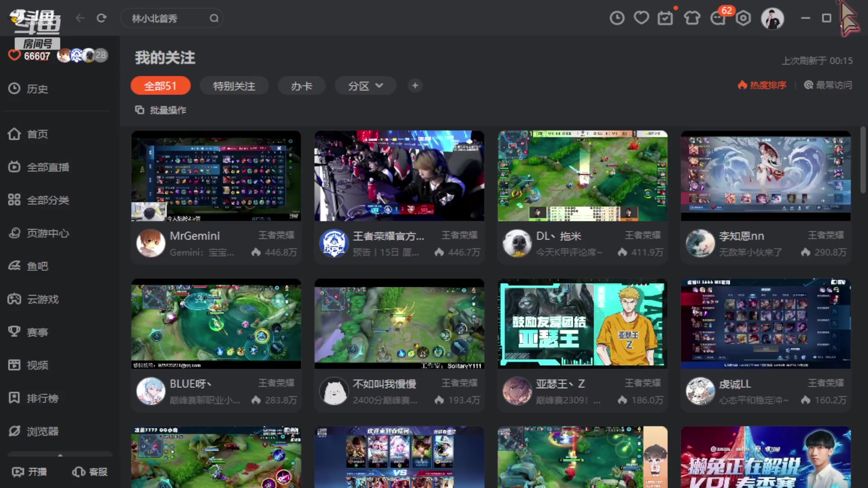Click the 今天K甲评论席 stream title

click(x=569, y=252)
